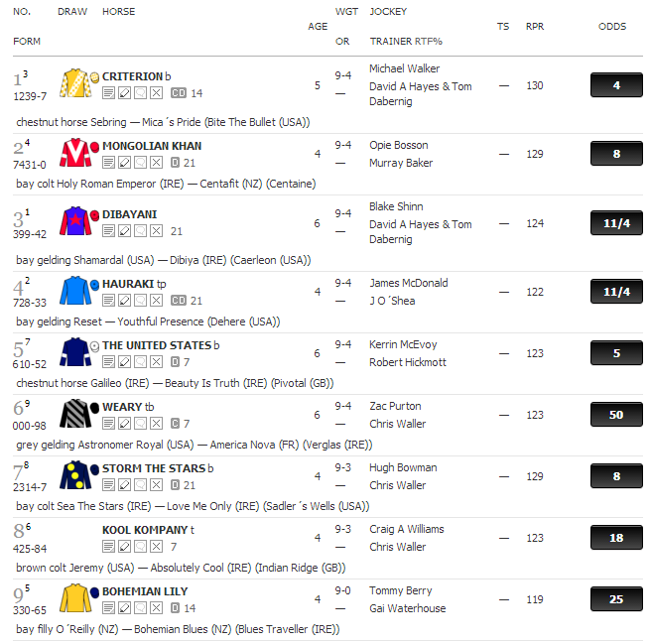
Task: Select odds of 25 for Bohemian Lily
Action: pyautogui.click(x=616, y=599)
